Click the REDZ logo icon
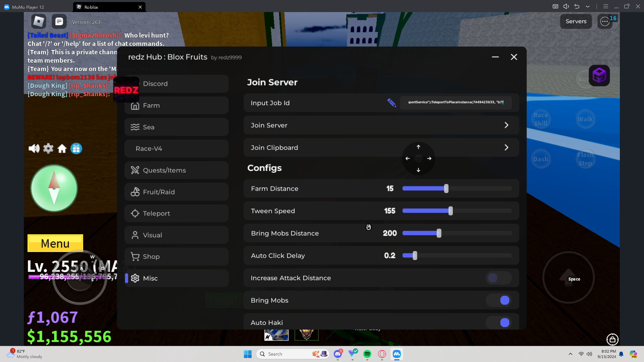Image resolution: width=644 pixels, height=362 pixels. (126, 90)
